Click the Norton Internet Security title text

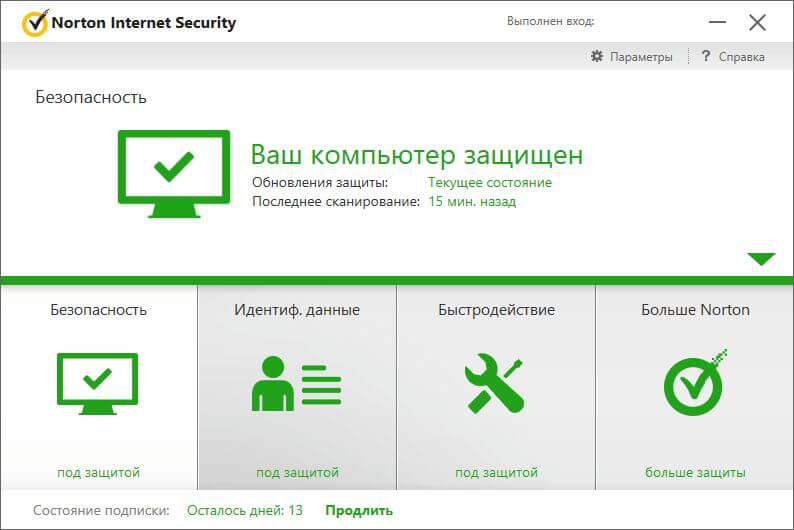point(144,23)
